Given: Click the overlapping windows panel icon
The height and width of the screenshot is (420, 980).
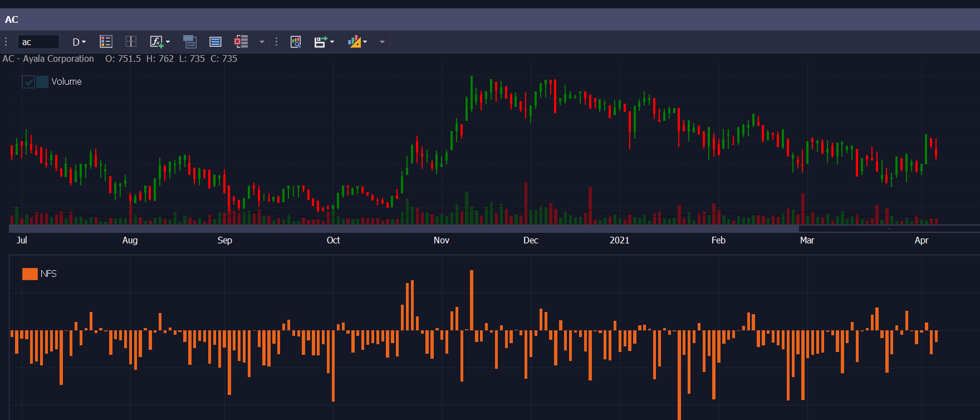Looking at the screenshot, I should (190, 42).
